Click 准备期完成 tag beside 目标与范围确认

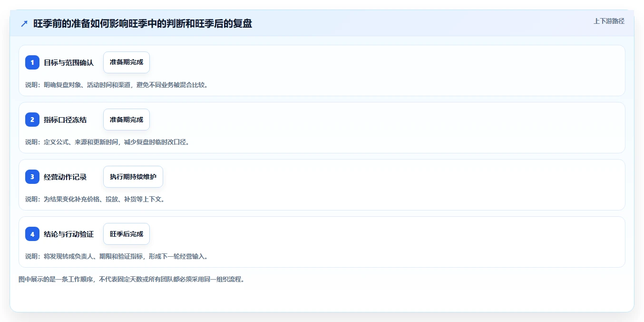[x=127, y=62]
